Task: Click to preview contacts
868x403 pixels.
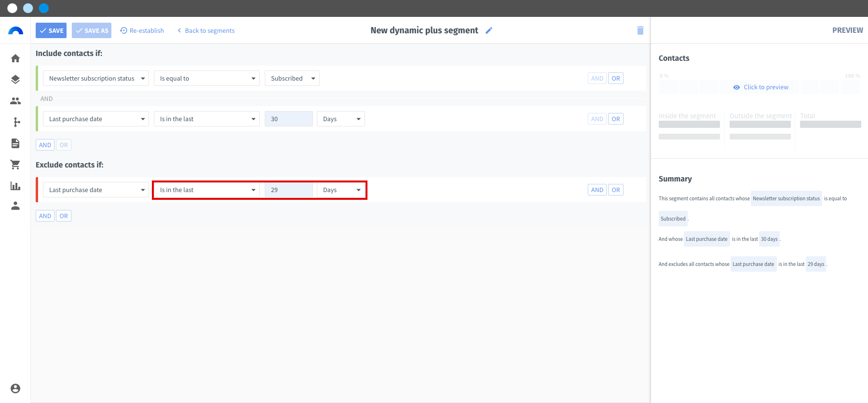Action: [761, 87]
